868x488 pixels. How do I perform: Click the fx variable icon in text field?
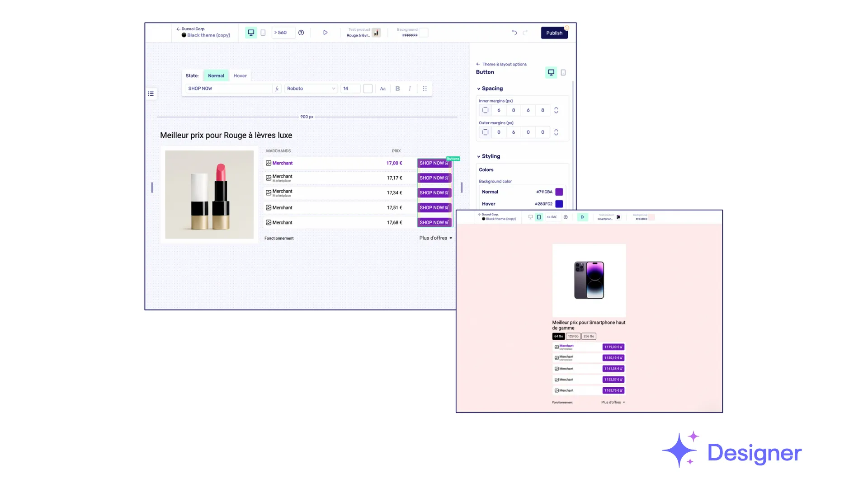point(277,89)
